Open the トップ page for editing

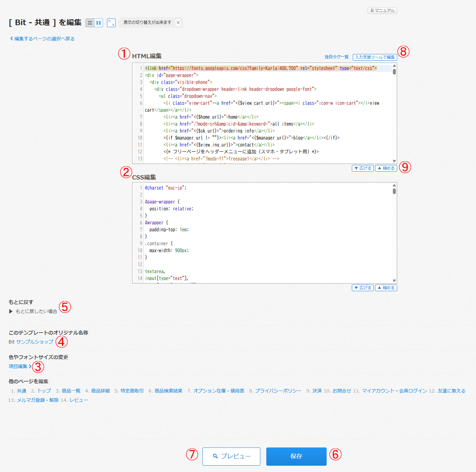pyautogui.click(x=44, y=391)
